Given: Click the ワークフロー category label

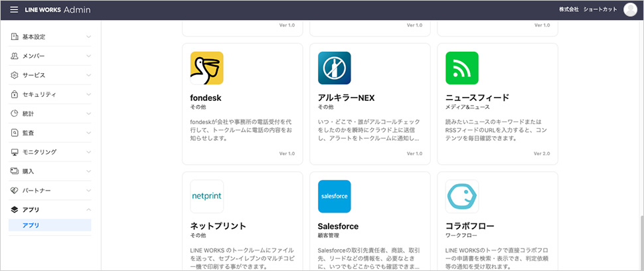Looking at the screenshot, I should click(461, 236).
